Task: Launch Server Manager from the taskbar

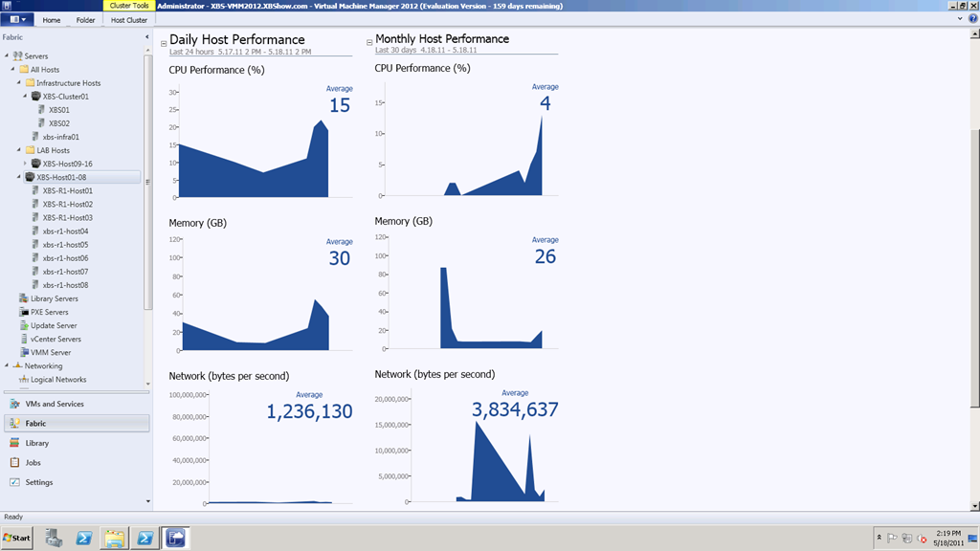Action: pos(54,538)
